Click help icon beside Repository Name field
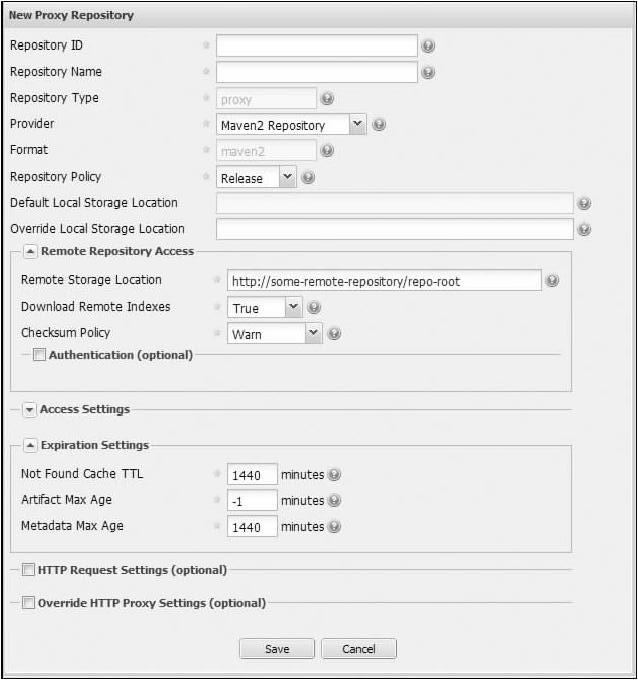Screen dimensions: 638x680 [x=428, y=72]
